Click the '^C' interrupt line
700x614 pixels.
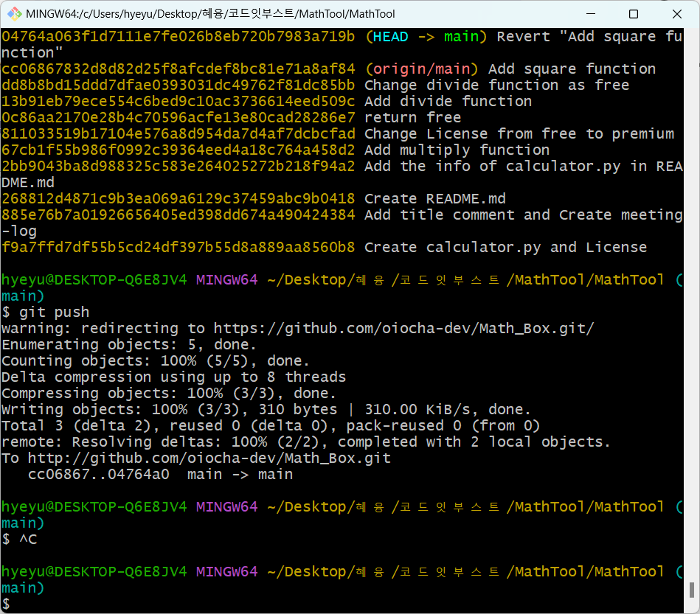coord(27,539)
